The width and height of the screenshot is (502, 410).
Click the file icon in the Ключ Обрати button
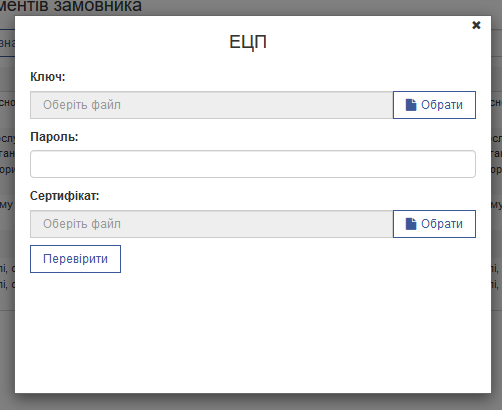click(x=411, y=105)
